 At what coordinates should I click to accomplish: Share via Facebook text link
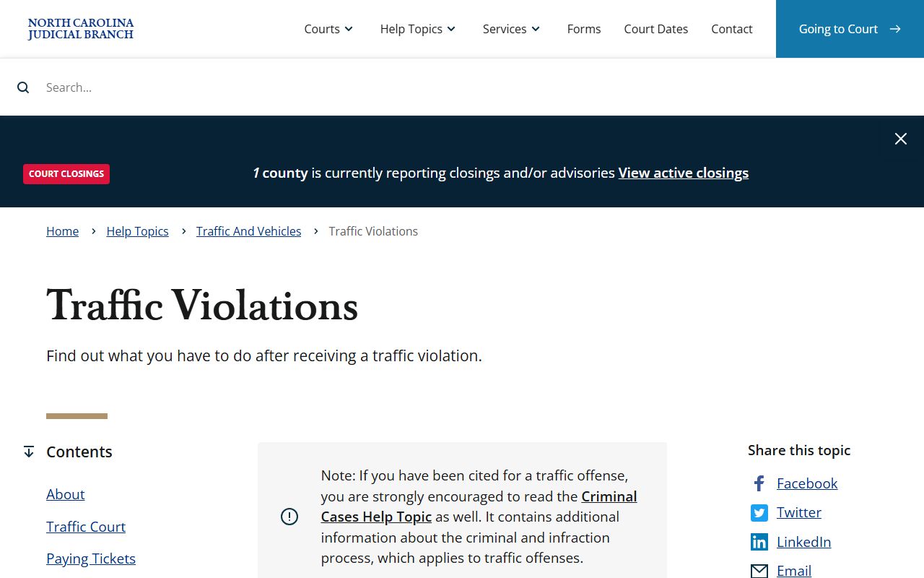[x=807, y=483]
